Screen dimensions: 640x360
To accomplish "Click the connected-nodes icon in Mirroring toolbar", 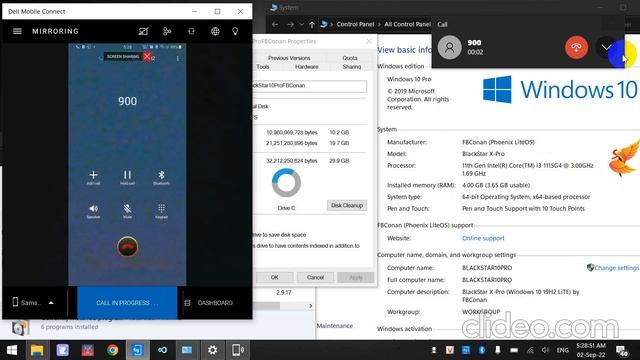I will pos(167,31).
